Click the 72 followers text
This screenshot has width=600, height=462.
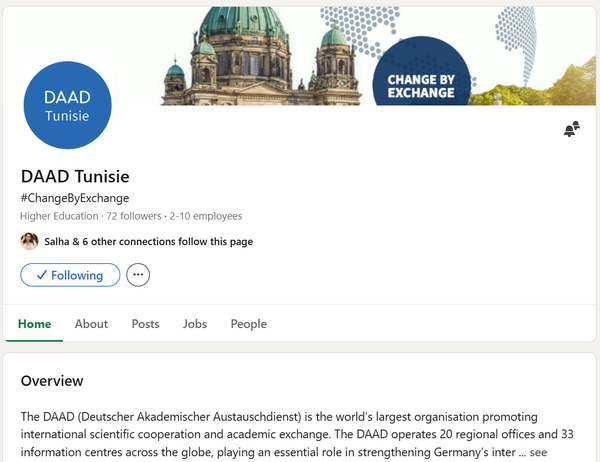[134, 216]
